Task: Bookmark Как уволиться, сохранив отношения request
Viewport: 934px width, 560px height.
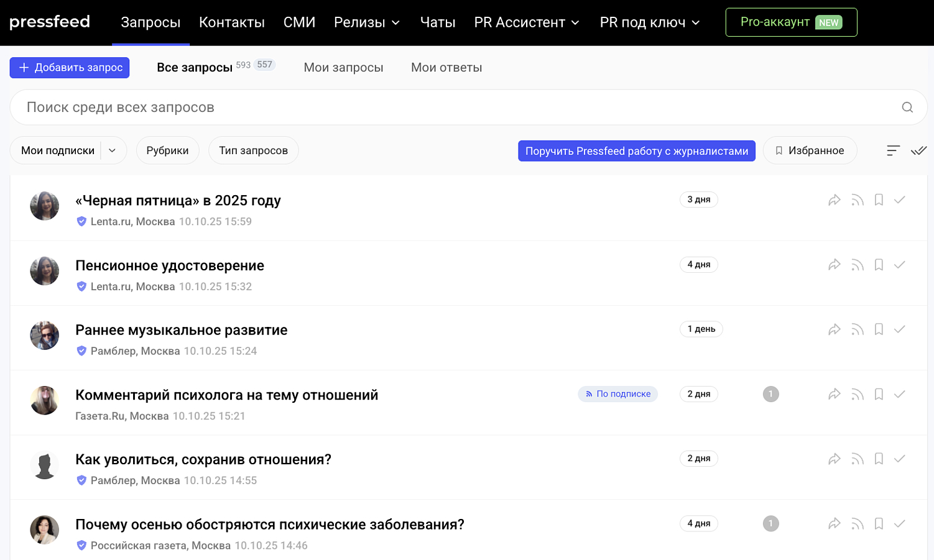Action: tap(879, 459)
